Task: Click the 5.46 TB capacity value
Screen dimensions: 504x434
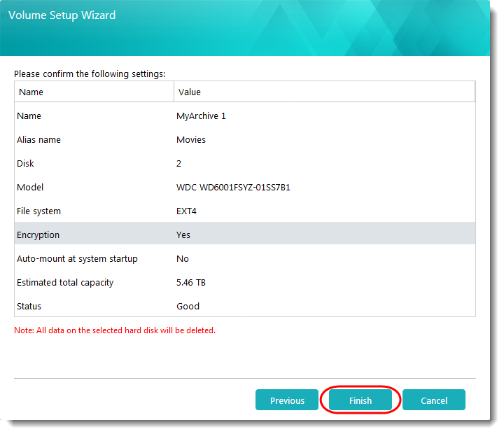Action: click(191, 282)
